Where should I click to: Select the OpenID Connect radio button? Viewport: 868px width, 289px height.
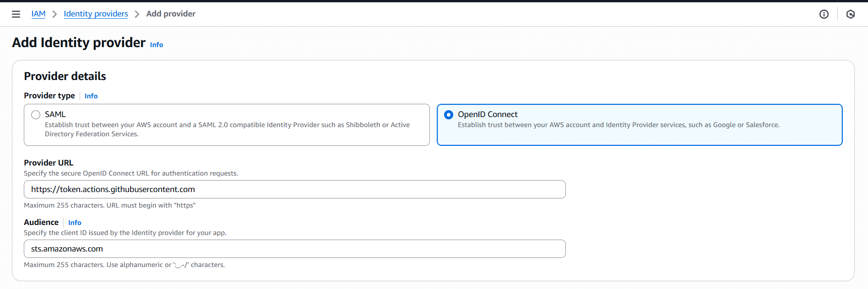449,115
